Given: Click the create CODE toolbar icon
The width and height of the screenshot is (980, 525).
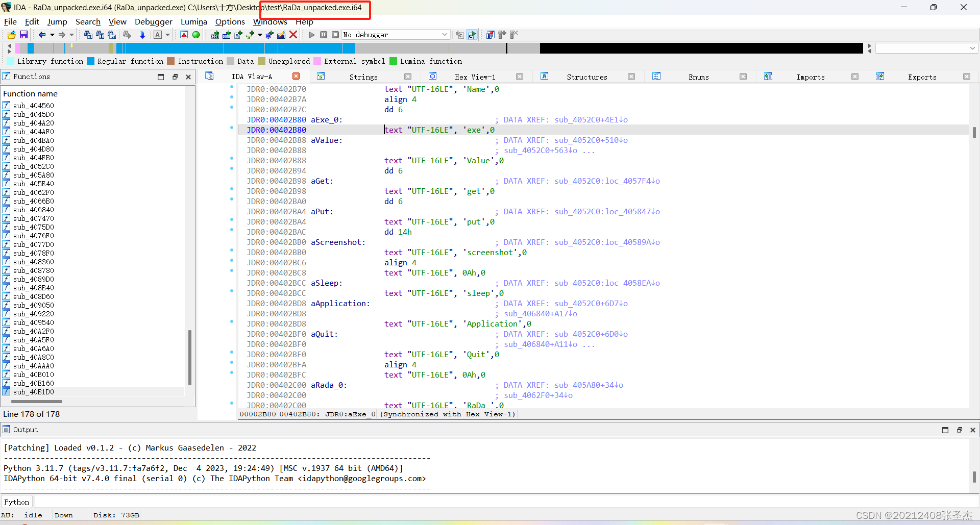Looking at the screenshot, I should click(215, 35).
